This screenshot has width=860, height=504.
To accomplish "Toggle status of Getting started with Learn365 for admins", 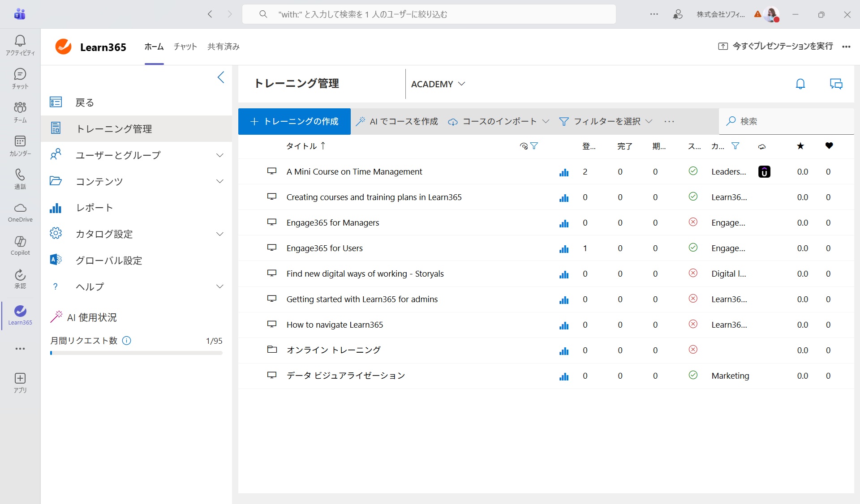I will [x=693, y=299].
